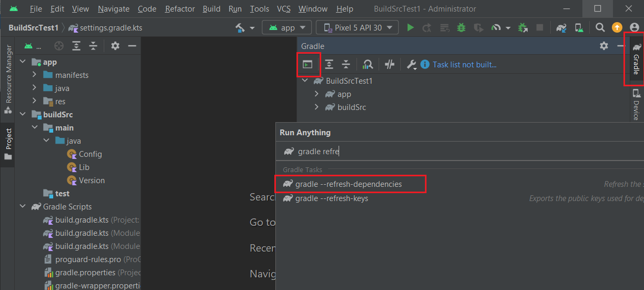644x290 pixels.
Task: Click Analyze Dependencies icon in Gradle panel
Action: tap(368, 64)
